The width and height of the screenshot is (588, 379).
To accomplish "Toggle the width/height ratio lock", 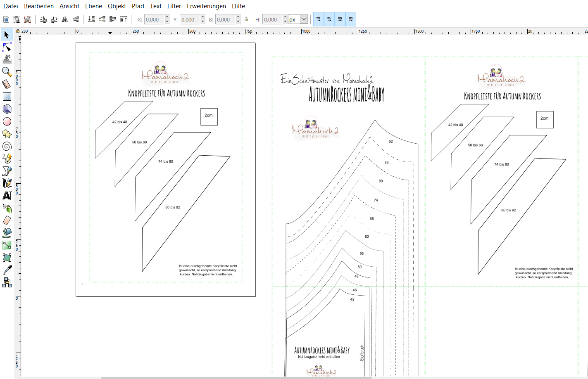I will point(246,19).
